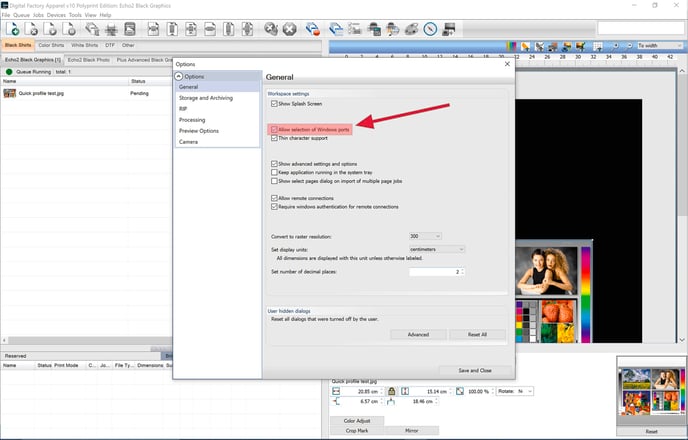Click the yellow tag pointer icon in preview toolbar
Screen dimensions: 688x440
click(525, 46)
